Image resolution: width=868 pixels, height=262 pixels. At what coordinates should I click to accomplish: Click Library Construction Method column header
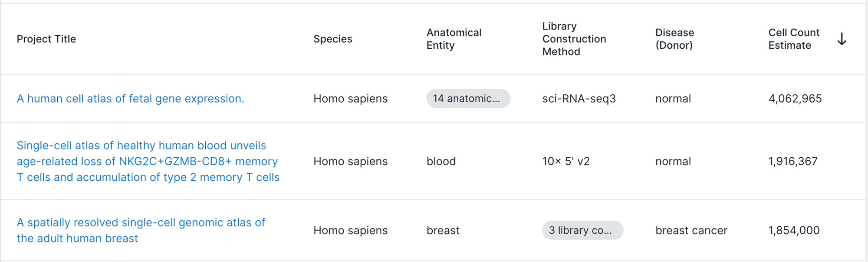pyautogui.click(x=574, y=39)
